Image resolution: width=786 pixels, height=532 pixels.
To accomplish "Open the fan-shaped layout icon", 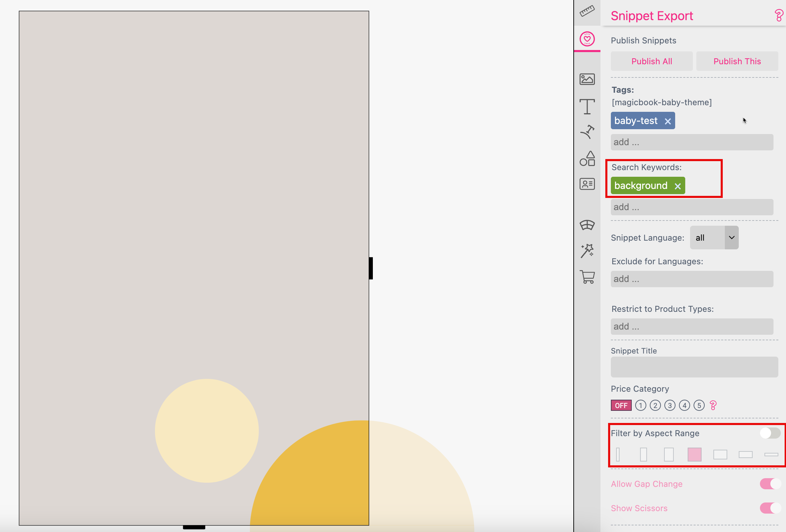I will [587, 225].
